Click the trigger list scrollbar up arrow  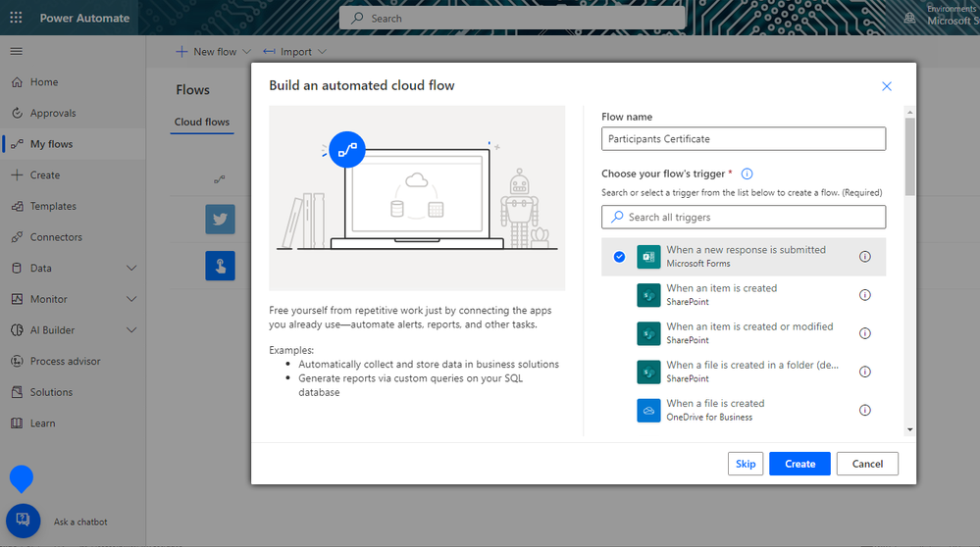pyautogui.click(x=910, y=113)
